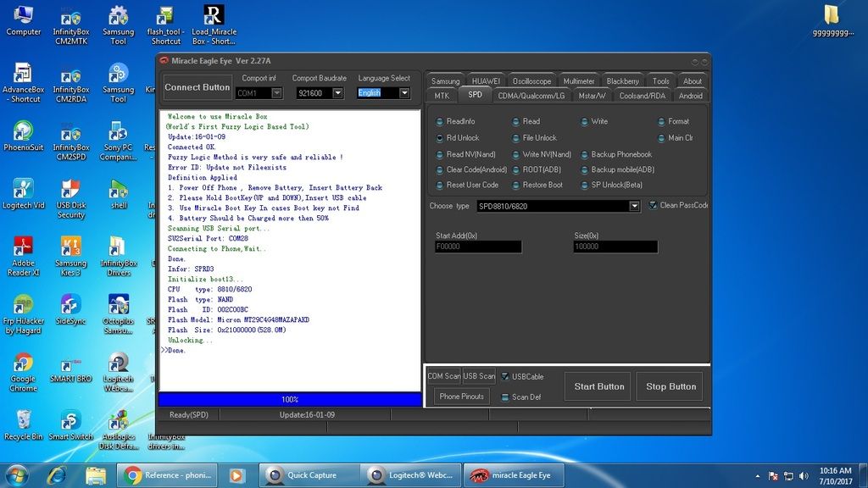Launch Internet Explorer from taskbar
This screenshot has height=488, width=868.
57,476
